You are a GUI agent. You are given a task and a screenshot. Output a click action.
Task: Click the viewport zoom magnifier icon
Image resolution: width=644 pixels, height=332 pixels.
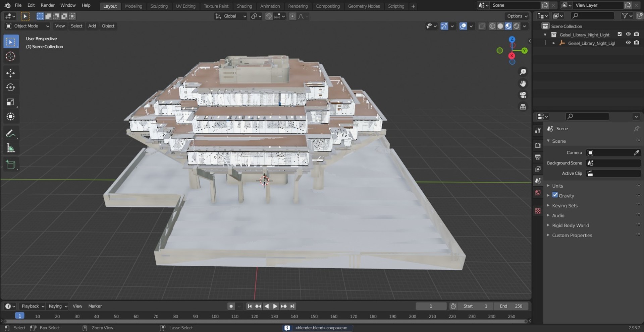click(x=523, y=72)
